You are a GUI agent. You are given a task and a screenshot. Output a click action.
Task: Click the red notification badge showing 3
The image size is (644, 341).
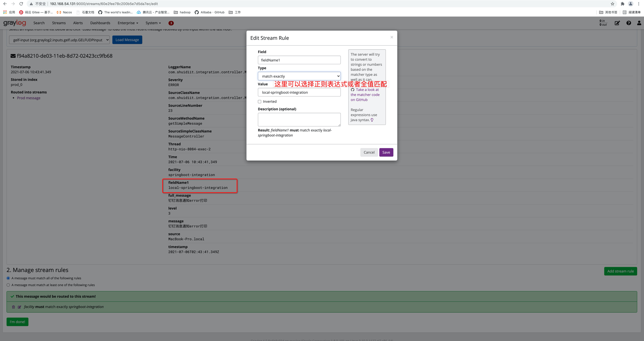pyautogui.click(x=171, y=23)
